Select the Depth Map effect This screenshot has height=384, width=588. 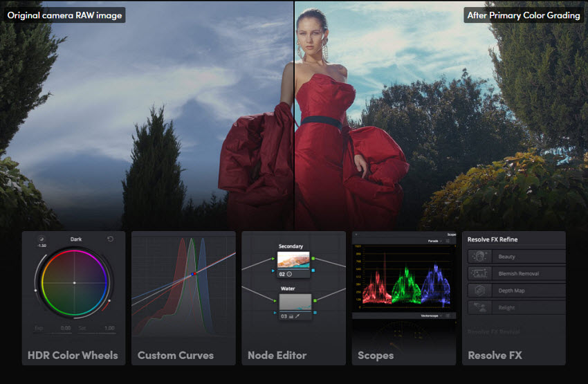[x=516, y=291]
